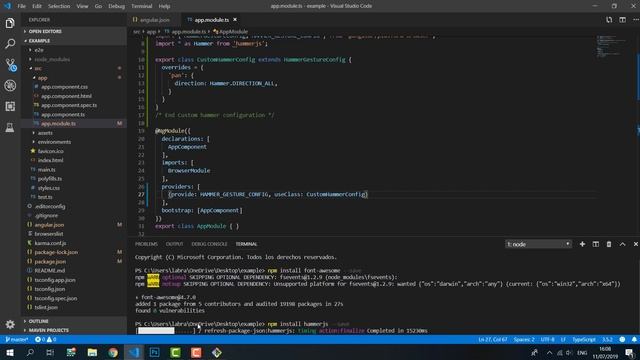Open the View menu

pos(82,6)
